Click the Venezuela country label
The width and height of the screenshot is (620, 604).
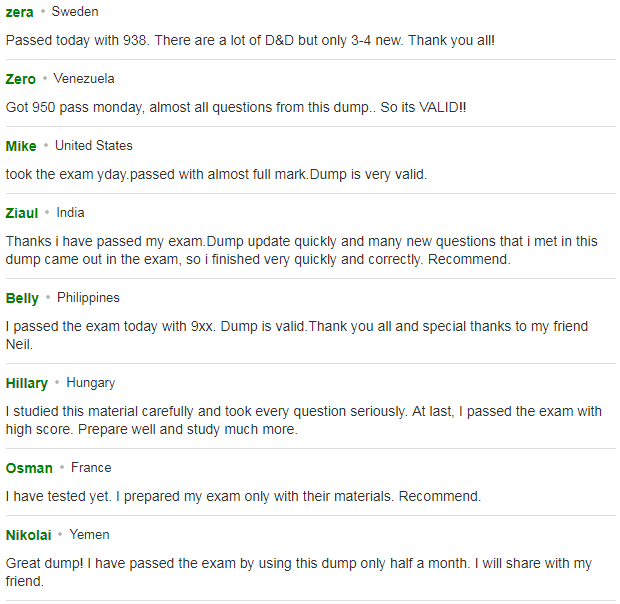click(84, 79)
